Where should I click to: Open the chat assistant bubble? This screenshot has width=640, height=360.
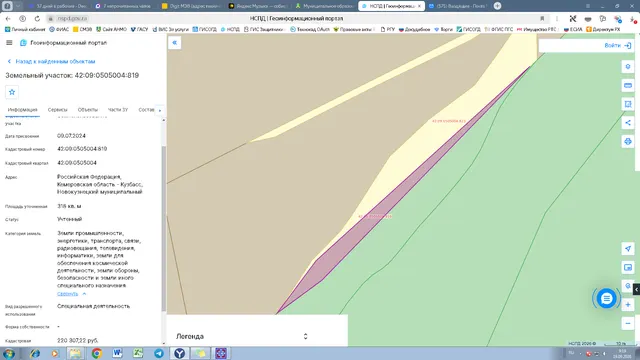click(x=606, y=298)
